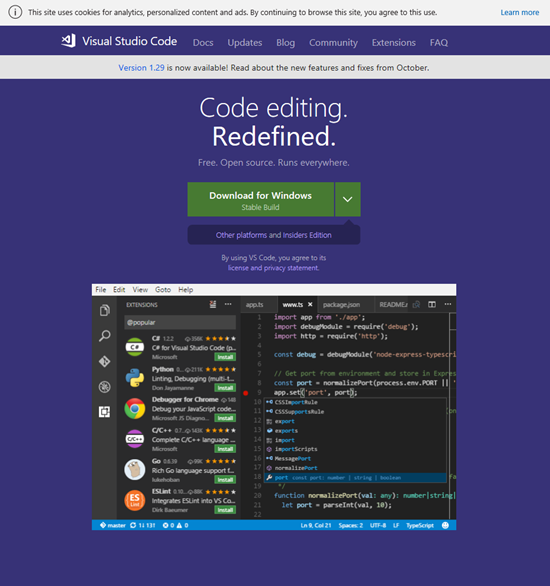Click Ln 9, Col 21 in status bar
The width and height of the screenshot is (550, 586).
[316, 525]
